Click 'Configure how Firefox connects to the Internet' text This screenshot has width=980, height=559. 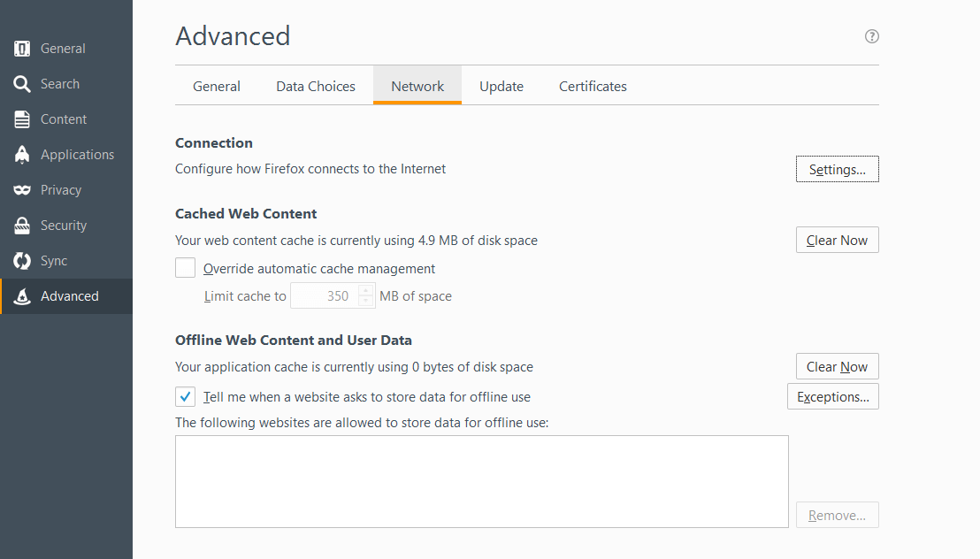click(310, 169)
